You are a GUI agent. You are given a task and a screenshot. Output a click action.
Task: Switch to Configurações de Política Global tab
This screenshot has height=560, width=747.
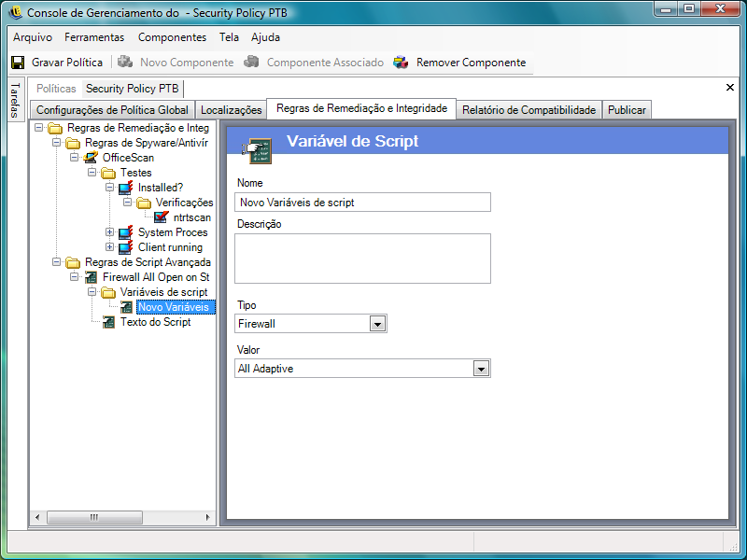coord(112,110)
